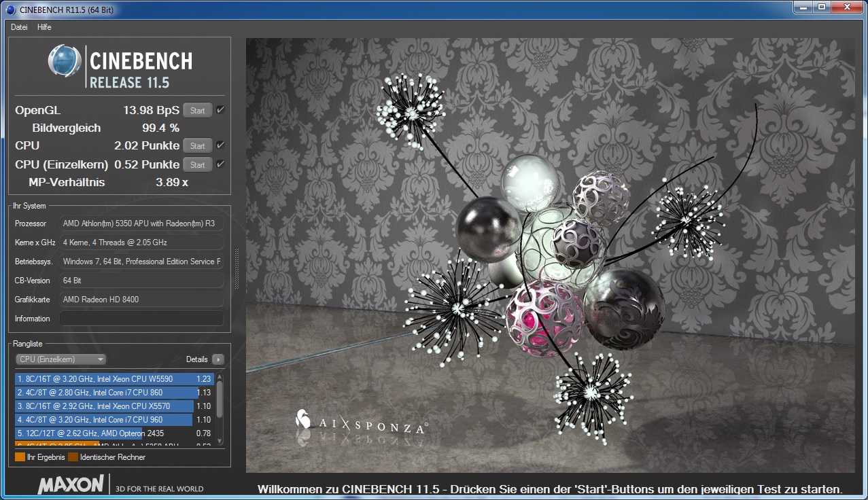
Task: Click the orange Ihr Ergebnis swatch
Action: pyautogui.click(x=20, y=457)
